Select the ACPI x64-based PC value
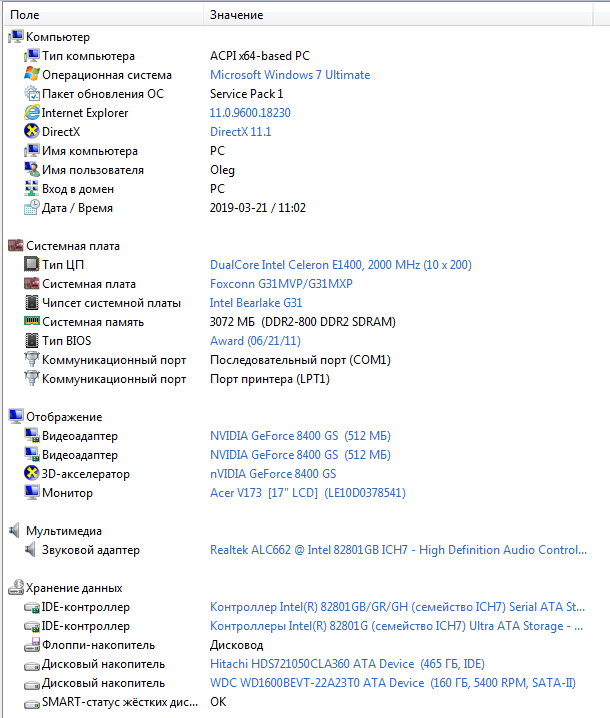Screen dimensions: 610x718 pyautogui.click(x=260, y=56)
